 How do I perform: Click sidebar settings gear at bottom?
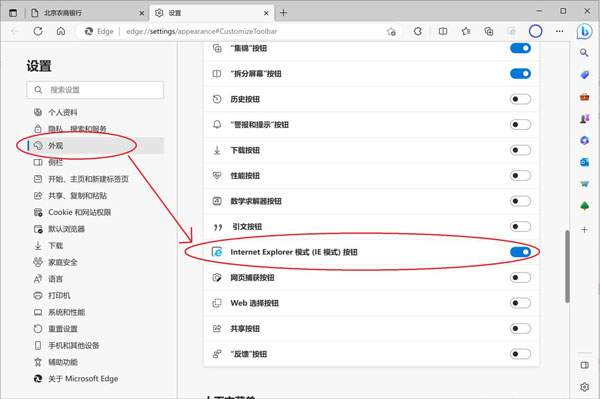584,387
